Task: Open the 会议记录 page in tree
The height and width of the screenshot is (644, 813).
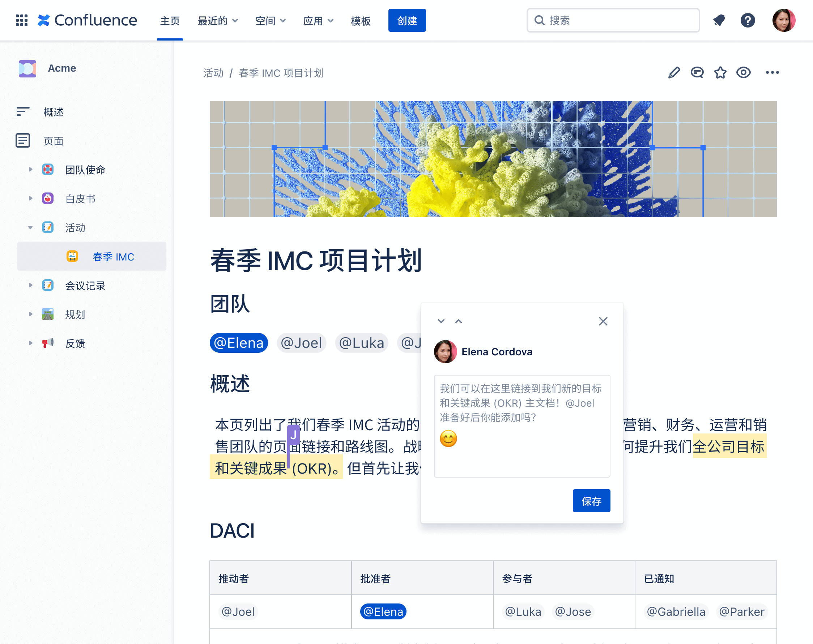Action: [85, 285]
